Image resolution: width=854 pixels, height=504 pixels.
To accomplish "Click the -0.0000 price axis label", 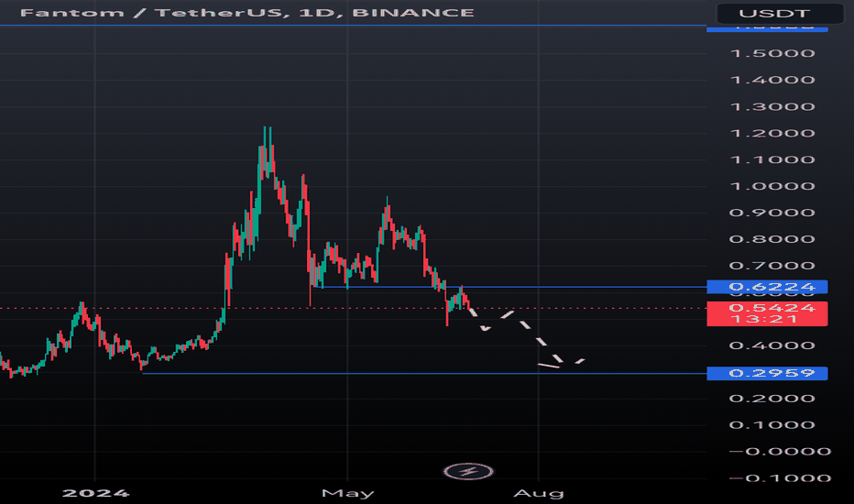I will pyautogui.click(x=780, y=452).
